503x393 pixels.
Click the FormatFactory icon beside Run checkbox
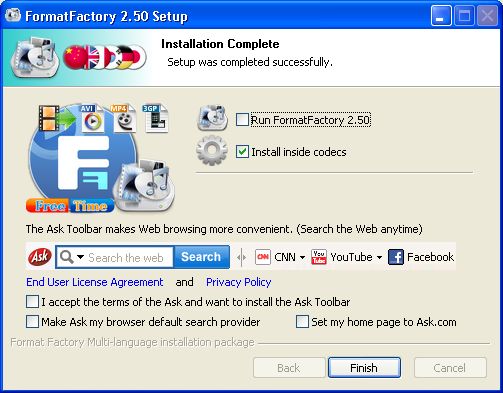tap(212, 117)
